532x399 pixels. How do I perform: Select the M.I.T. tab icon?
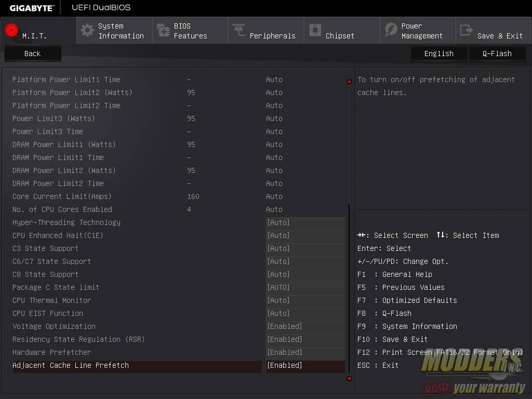pos(11,30)
